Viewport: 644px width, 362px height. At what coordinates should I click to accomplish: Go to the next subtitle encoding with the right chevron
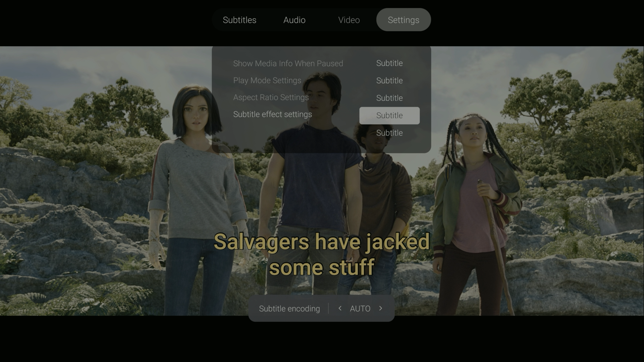(380, 308)
